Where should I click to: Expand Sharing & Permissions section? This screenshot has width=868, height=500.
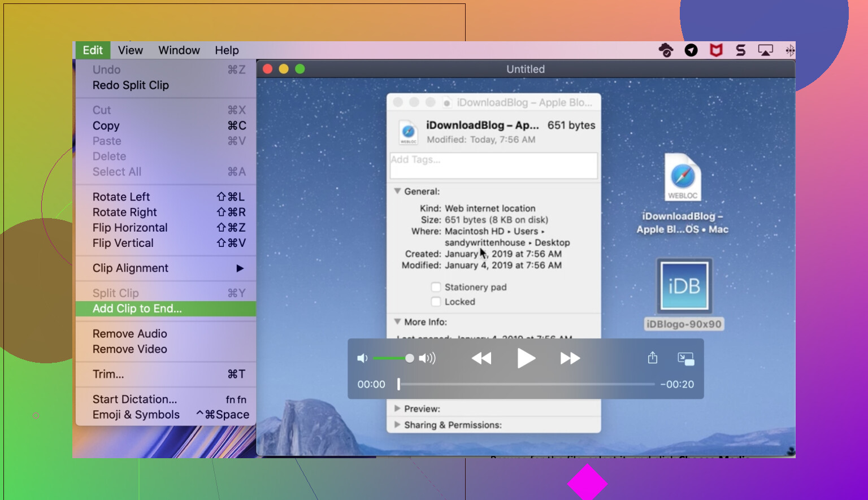click(397, 425)
